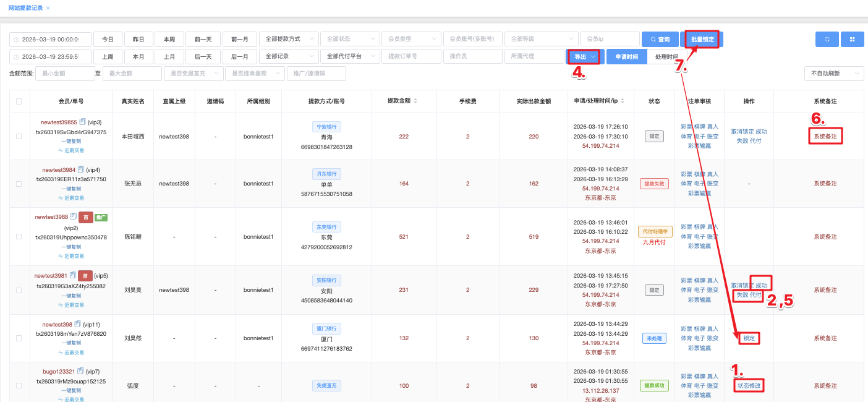
Task: Click copy icon beside newtest39855
Action: tap(83, 122)
